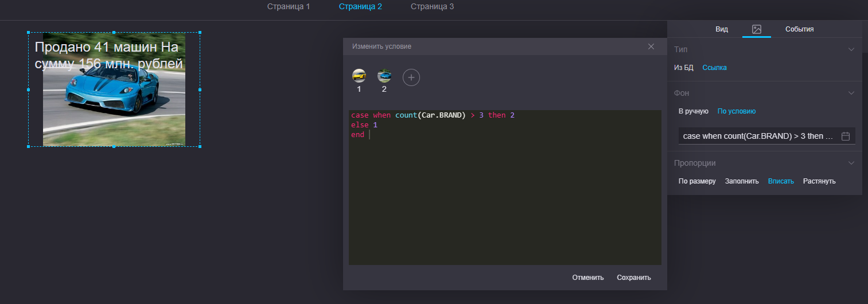This screenshot has width=868, height=304.
Task: Select yellow car image thumbnail 1
Action: [359, 76]
